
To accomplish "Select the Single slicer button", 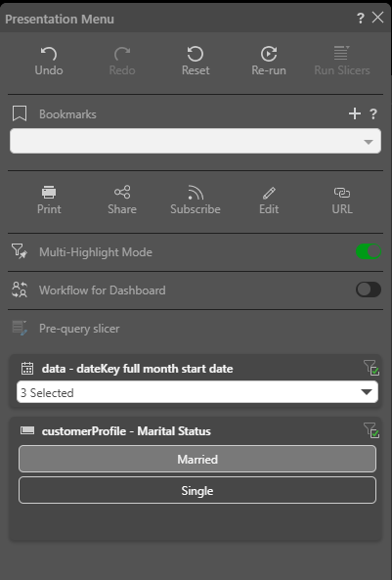I will click(197, 490).
